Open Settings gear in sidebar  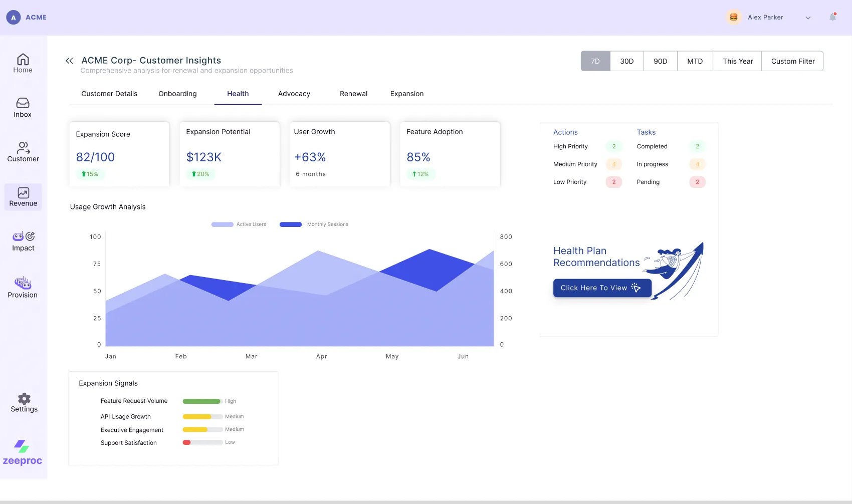24,399
